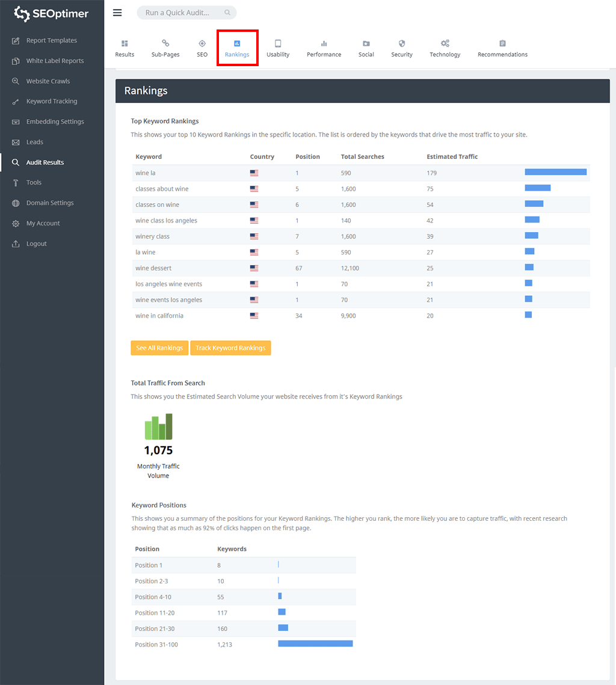
Task: Open the Recommendations clipboard icon
Action: (502, 43)
